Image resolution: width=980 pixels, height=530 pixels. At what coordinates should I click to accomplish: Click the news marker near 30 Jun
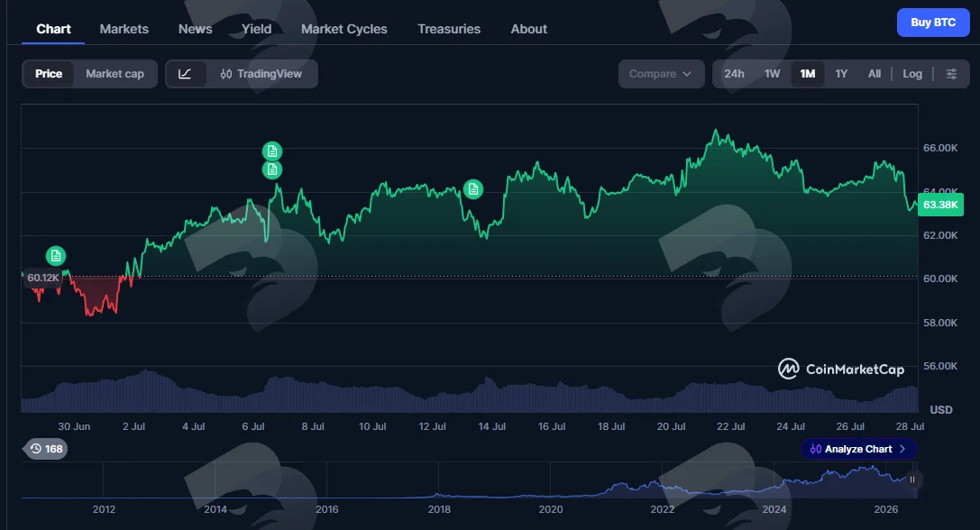pos(56,256)
